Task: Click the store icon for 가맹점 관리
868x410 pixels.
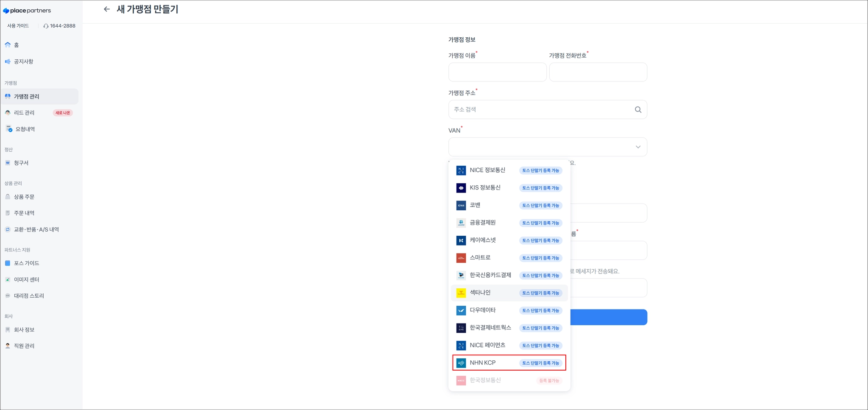Action: [8, 96]
